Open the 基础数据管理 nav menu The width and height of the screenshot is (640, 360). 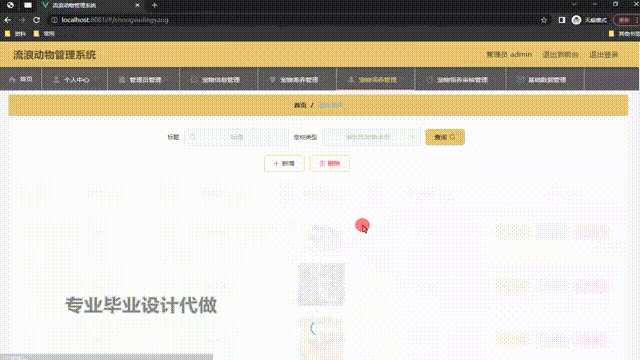545,79
